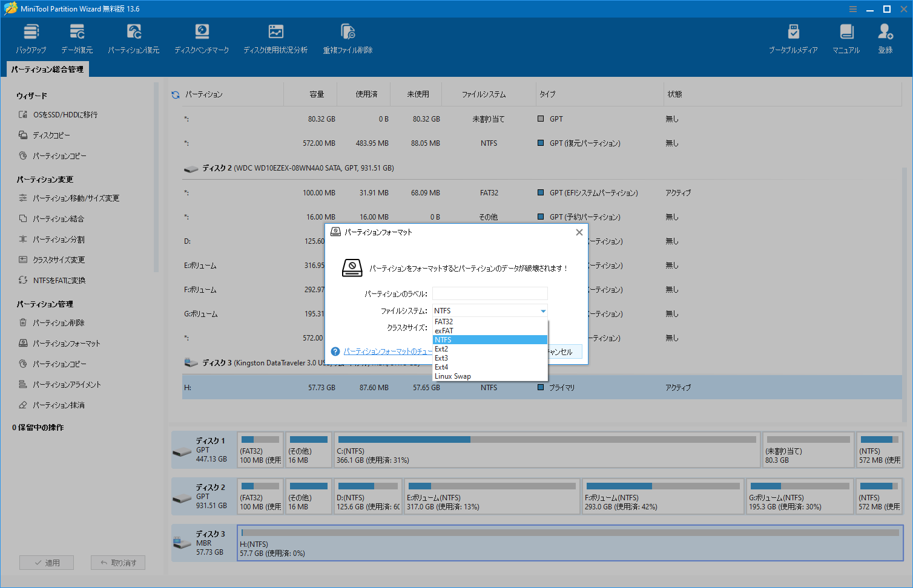Screen dimensions: 913x588
Task: Open the 重複ファイル削除 duplicate file remover
Action: point(348,38)
